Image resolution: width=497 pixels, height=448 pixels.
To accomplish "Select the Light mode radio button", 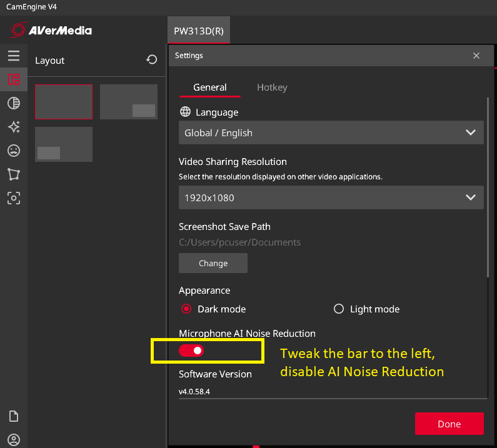I will coord(338,309).
